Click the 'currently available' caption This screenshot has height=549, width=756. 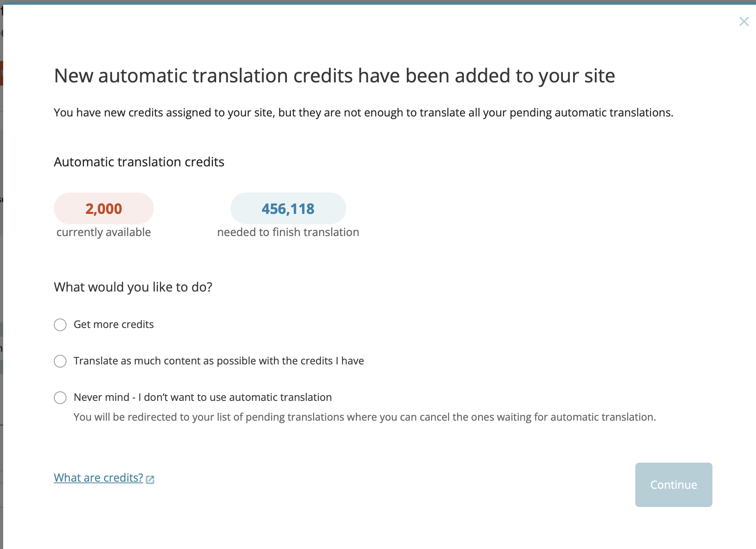pos(104,232)
